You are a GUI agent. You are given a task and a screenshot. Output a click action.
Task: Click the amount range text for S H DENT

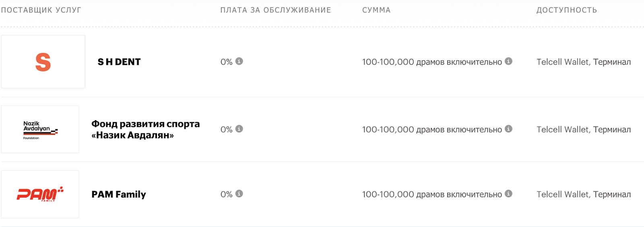[x=432, y=62]
